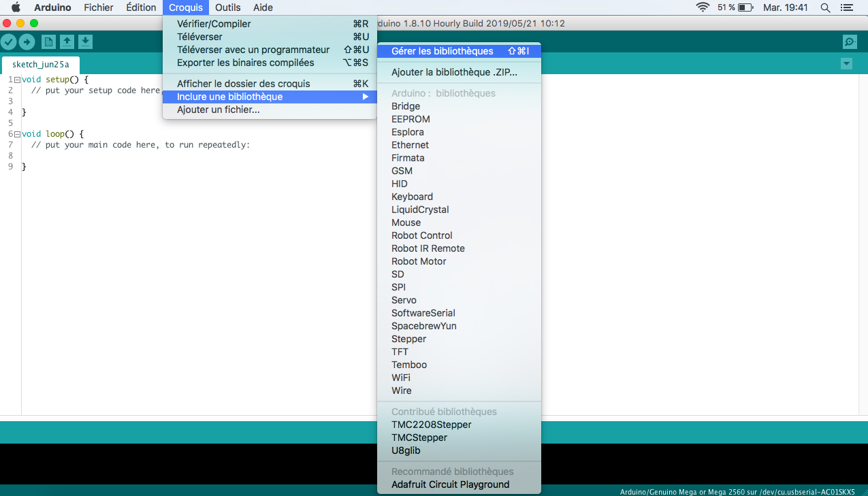The image size is (868, 496).
Task: Include the Wire library
Action: [x=460, y=391]
